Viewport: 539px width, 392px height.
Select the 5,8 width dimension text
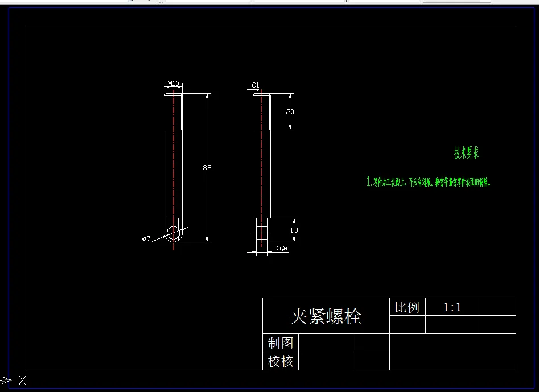click(282, 247)
